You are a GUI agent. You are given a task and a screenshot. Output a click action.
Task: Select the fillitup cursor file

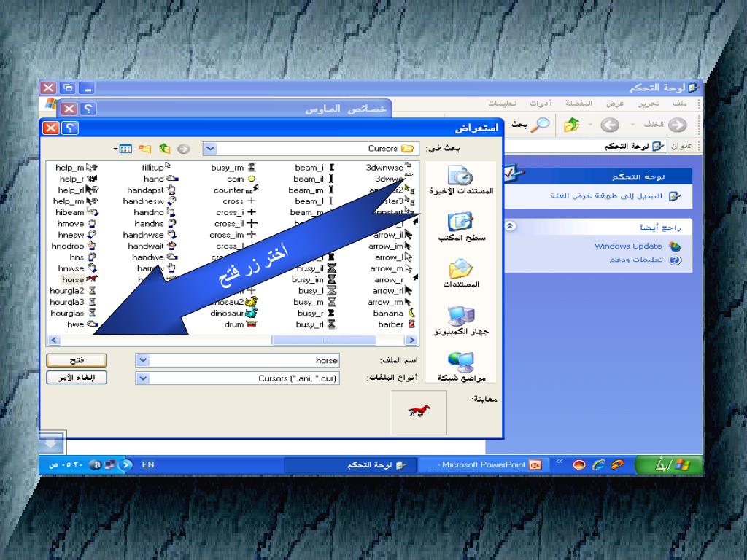coord(156,167)
